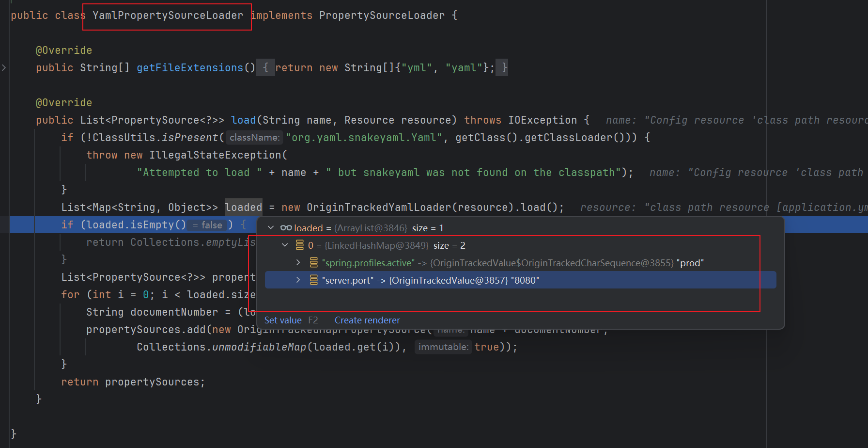Click the immutable parameter hint
The image size is (868, 448).
tap(443, 347)
